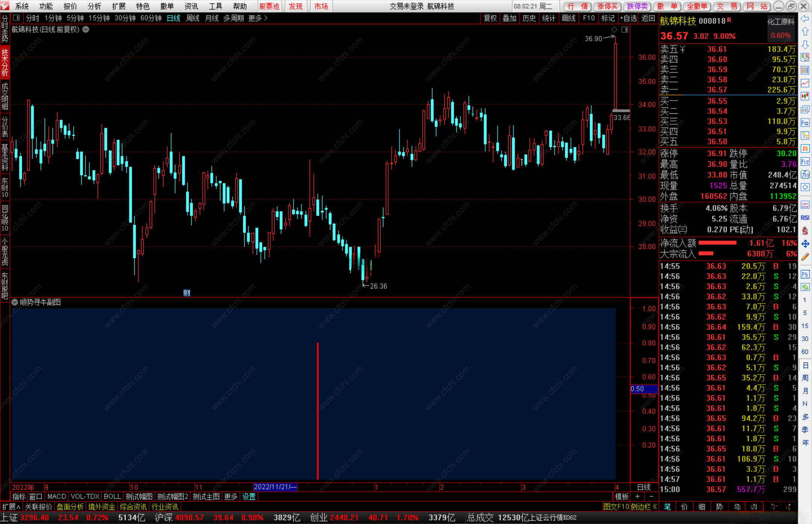The image size is (812, 524).
Task: Expand the 航锦科技(日线.前复权) dropdown arrow
Action: [x=86, y=29]
